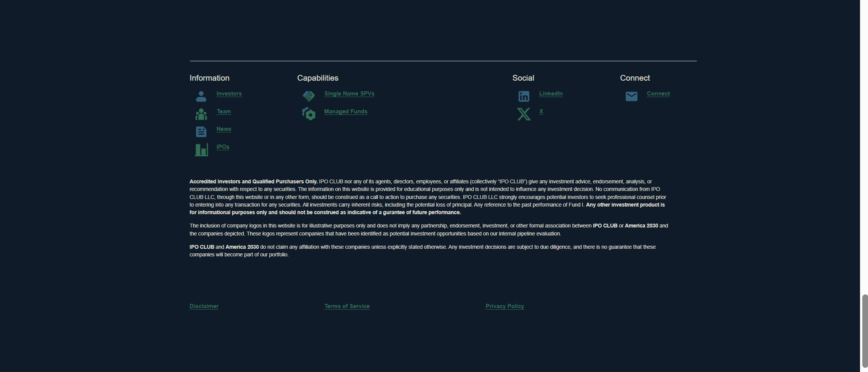Image resolution: width=868 pixels, height=372 pixels.
Task: Click the Team group icon
Action: [x=201, y=114]
